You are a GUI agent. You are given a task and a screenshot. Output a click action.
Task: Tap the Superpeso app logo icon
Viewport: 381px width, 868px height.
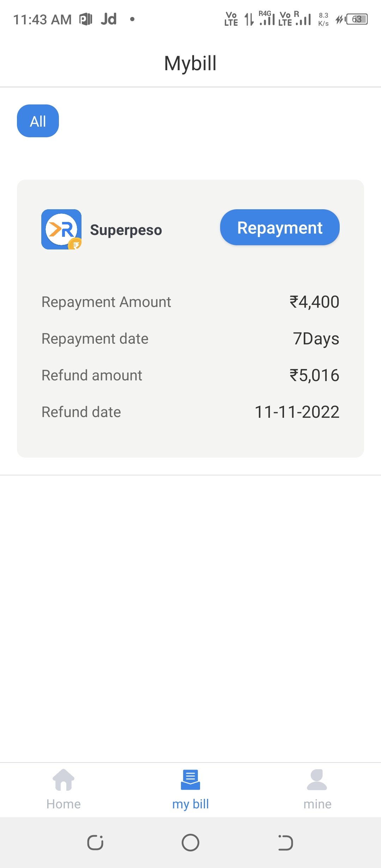61,229
